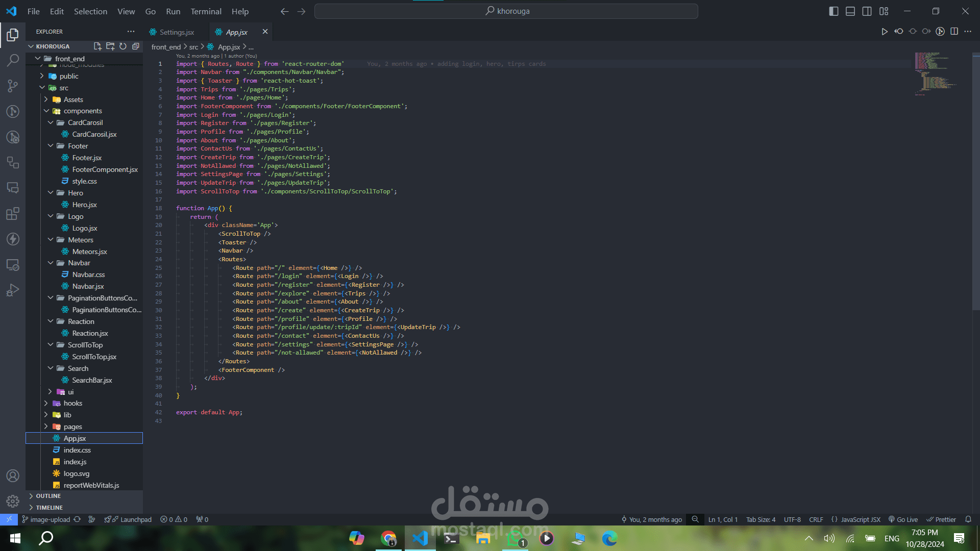The image size is (980, 551).
Task: Open the Extensions view icon
Action: pyautogui.click(x=13, y=213)
